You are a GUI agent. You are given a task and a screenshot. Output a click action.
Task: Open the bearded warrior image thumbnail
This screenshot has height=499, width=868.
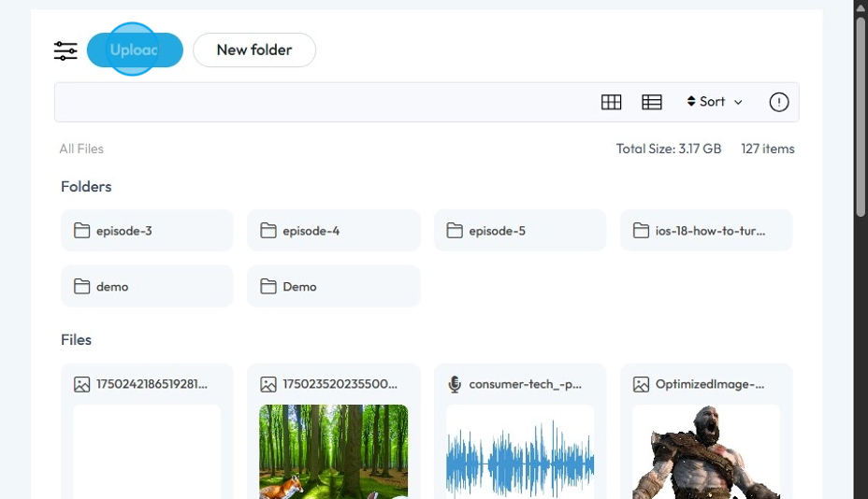[706, 451]
